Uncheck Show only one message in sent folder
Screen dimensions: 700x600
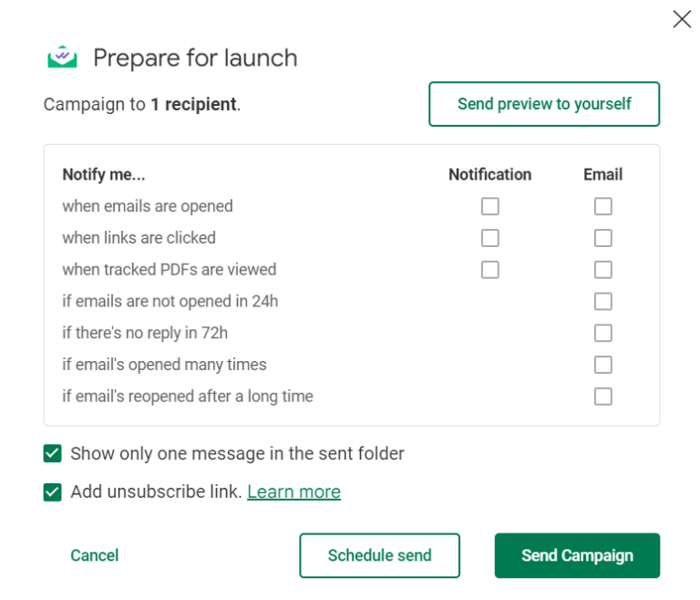53,454
